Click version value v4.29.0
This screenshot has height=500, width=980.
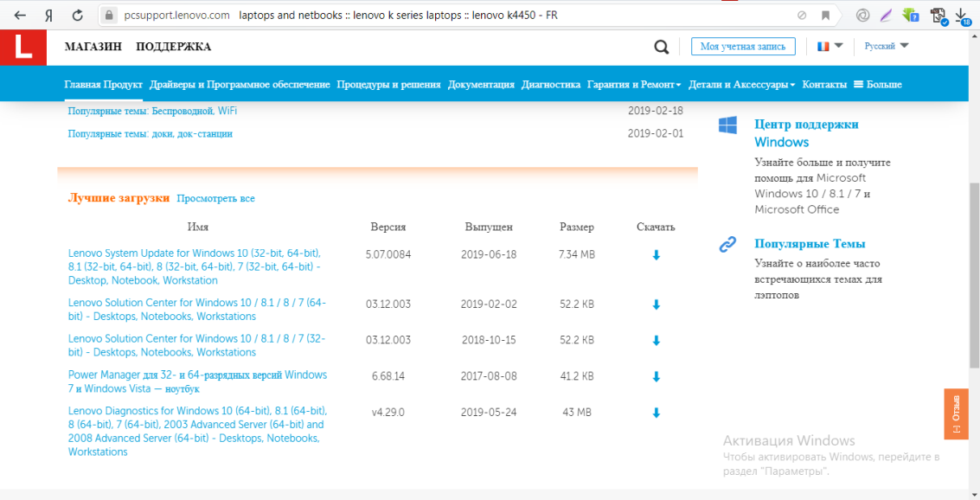[388, 413]
